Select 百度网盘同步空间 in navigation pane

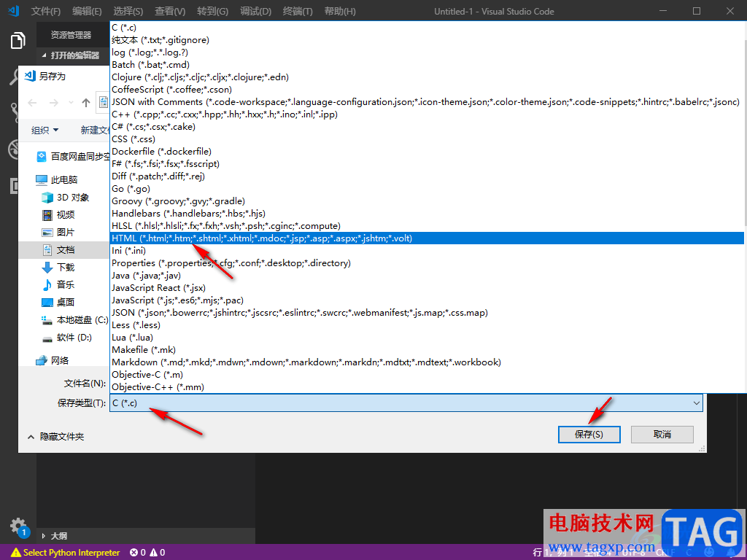tap(74, 156)
